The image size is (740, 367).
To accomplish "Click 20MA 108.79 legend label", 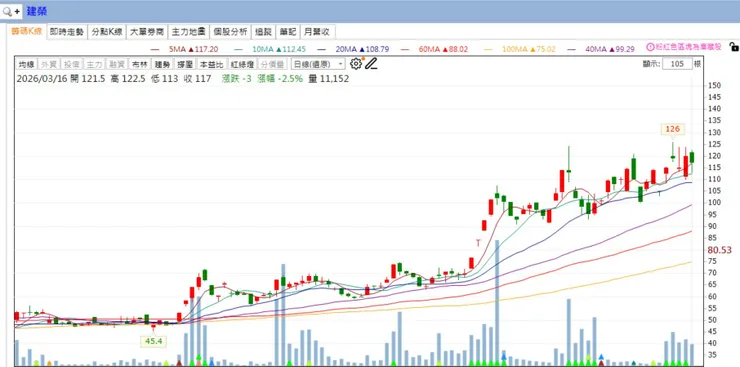I will tap(363, 49).
